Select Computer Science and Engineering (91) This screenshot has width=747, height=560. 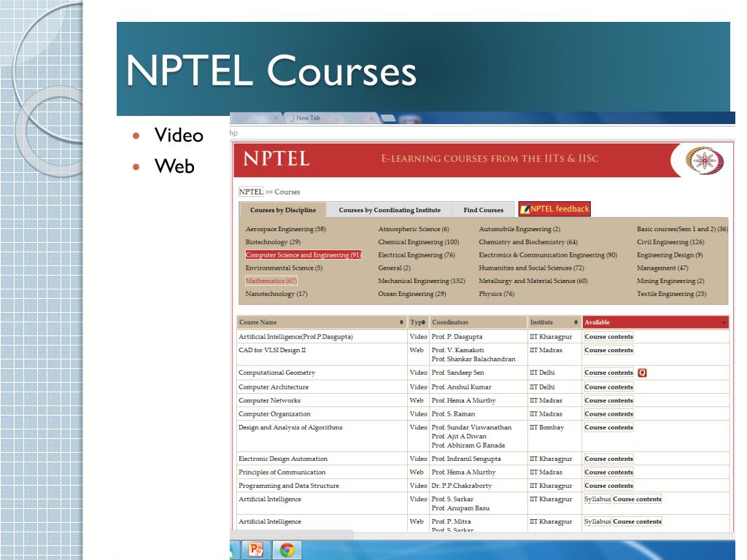pyautogui.click(x=303, y=254)
